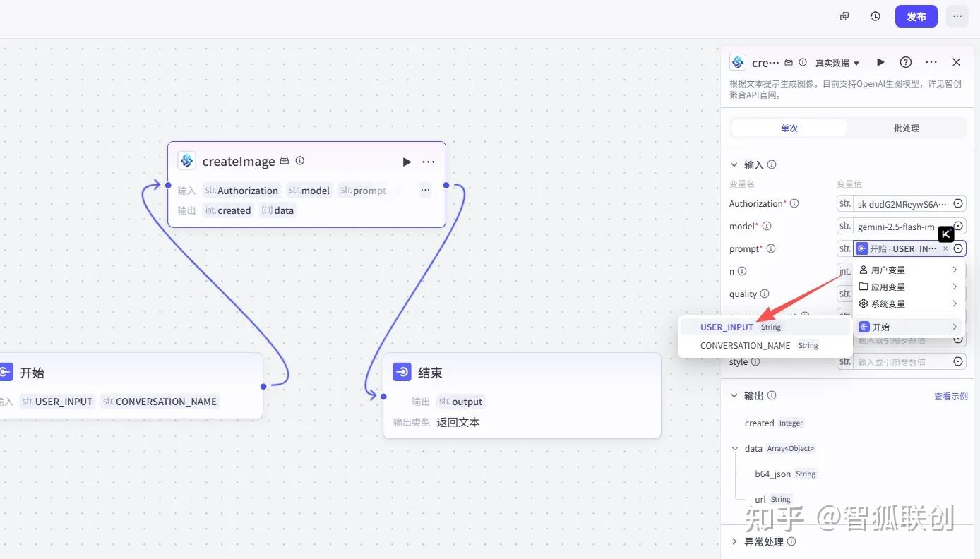Click into the style value input field
Viewport: 980px width, 559px height.
point(902,361)
